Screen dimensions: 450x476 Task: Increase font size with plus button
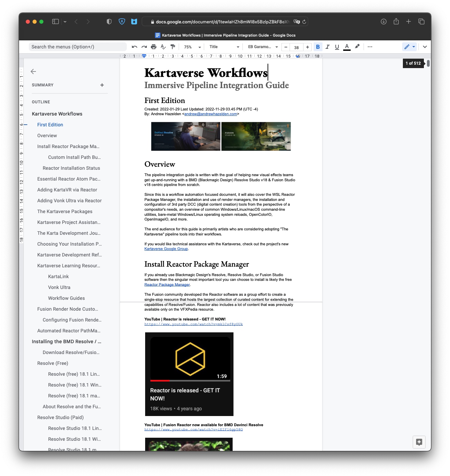[307, 47]
